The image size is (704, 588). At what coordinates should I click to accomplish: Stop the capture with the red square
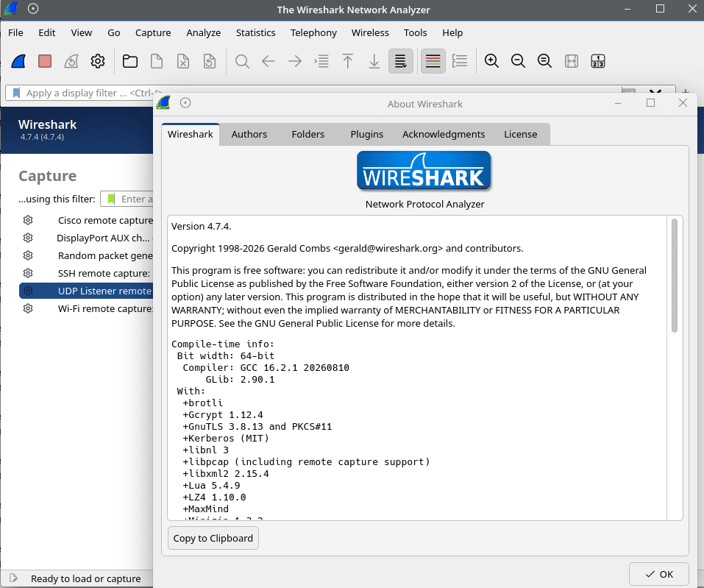click(x=45, y=61)
